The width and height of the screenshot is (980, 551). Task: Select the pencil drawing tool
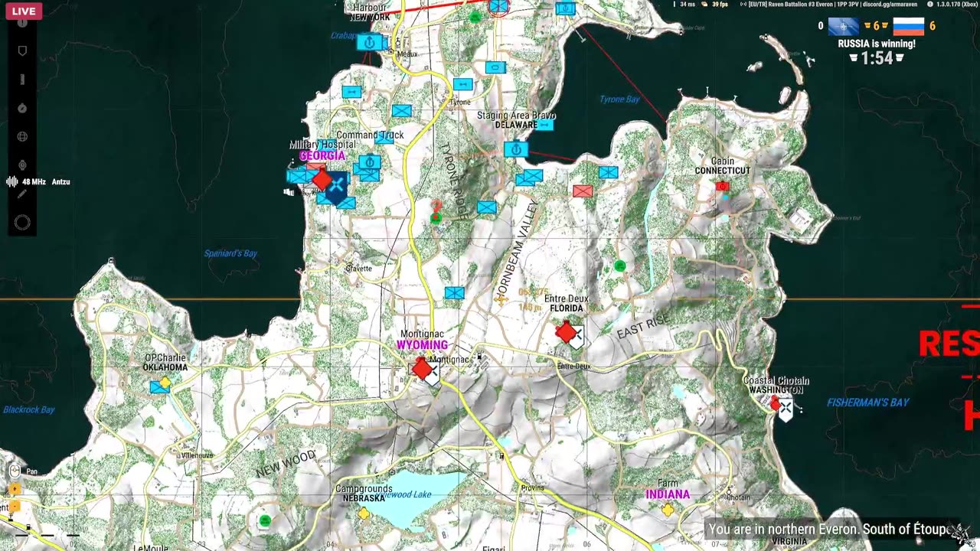22,194
